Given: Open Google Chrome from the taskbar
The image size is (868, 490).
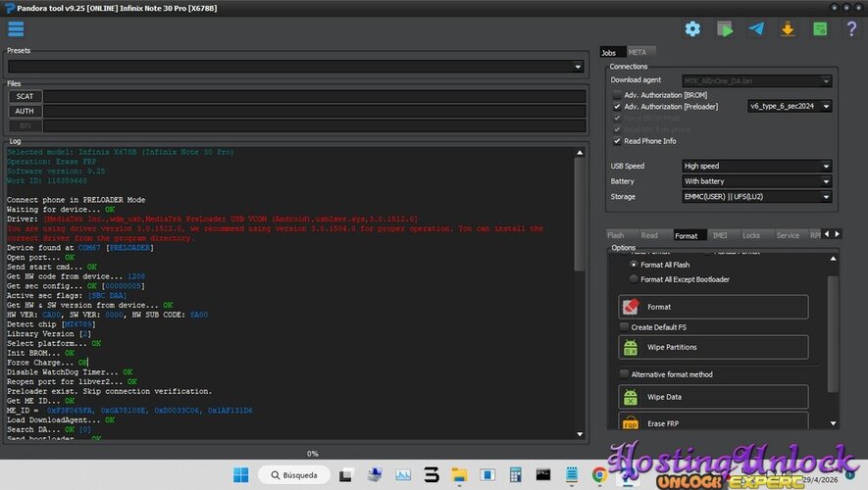Looking at the screenshot, I should coord(599,475).
